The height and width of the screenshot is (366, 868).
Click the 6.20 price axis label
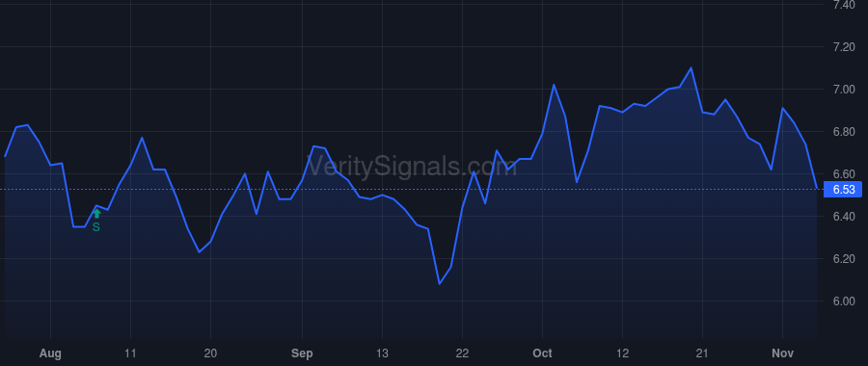pyautogui.click(x=844, y=259)
